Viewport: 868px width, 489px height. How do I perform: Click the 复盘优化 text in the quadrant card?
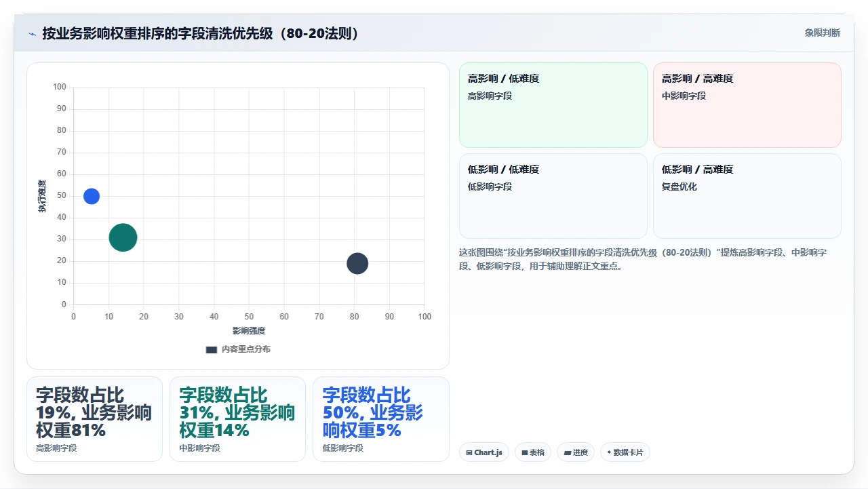679,187
